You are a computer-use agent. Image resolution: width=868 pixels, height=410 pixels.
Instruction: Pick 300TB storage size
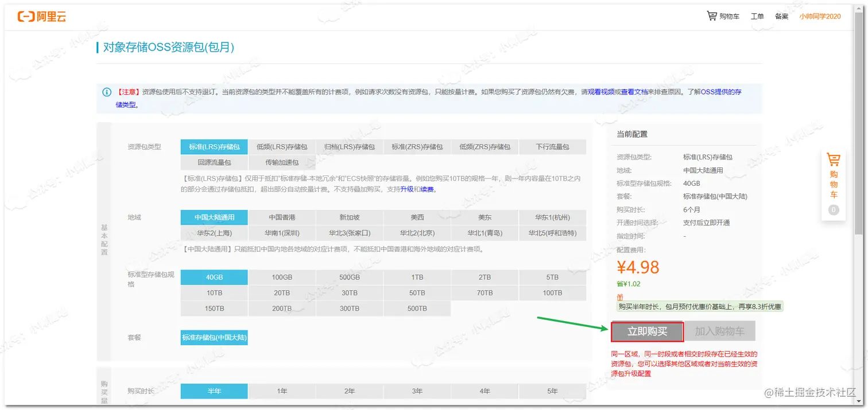pos(350,309)
